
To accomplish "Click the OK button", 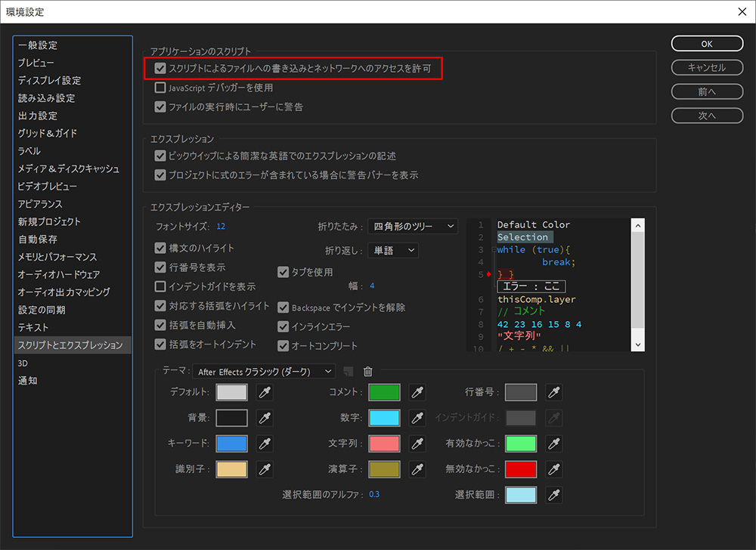I will point(707,43).
